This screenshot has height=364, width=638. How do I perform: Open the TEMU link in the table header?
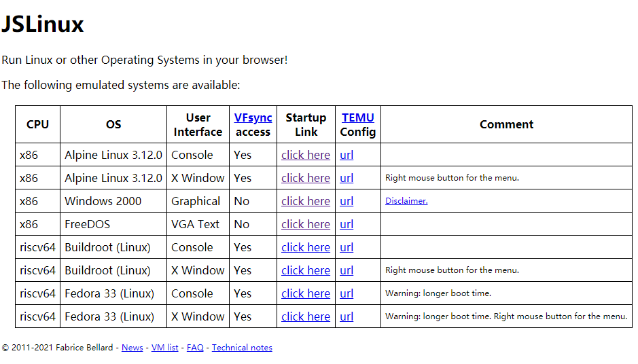click(357, 117)
